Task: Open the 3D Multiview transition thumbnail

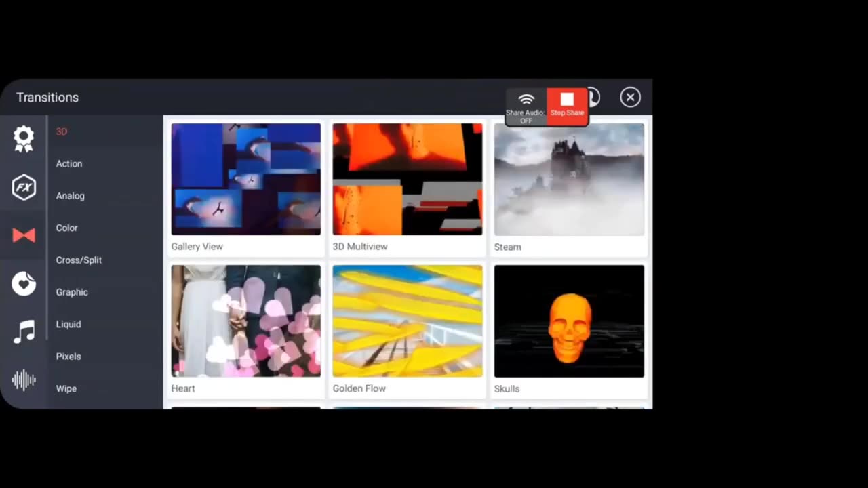Action: click(x=408, y=179)
